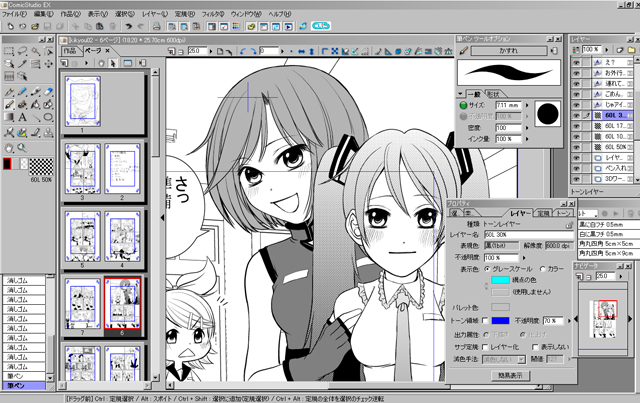This screenshot has width=640, height=403.
Task: Open the navigator zoom 25.0 arrow
Action: point(621,276)
